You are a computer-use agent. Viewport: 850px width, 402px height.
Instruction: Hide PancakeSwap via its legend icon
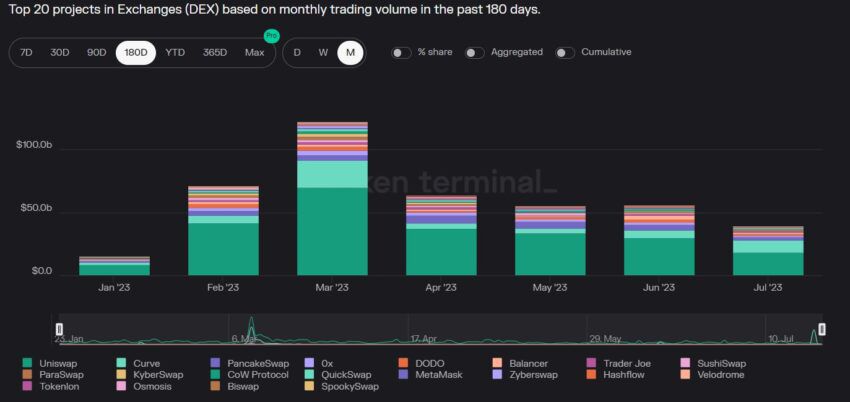tap(216, 364)
